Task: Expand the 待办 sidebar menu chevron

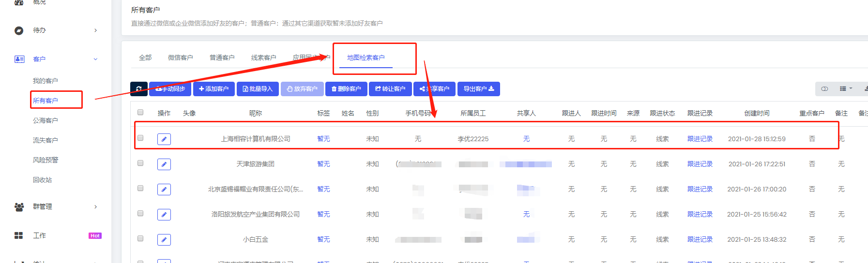Action: (x=95, y=30)
